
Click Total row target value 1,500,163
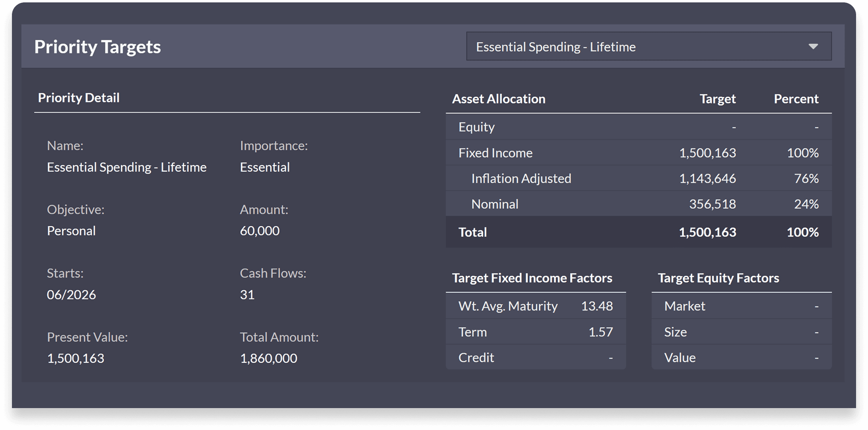pyautogui.click(x=707, y=233)
